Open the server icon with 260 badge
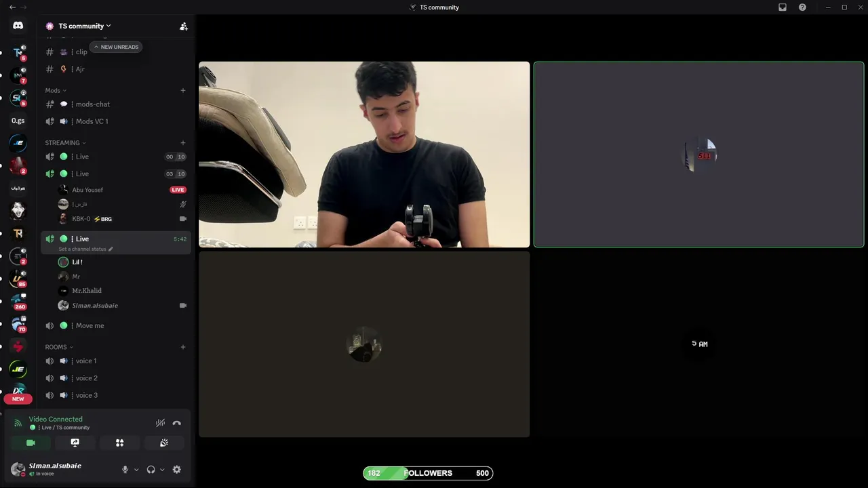 point(18,301)
